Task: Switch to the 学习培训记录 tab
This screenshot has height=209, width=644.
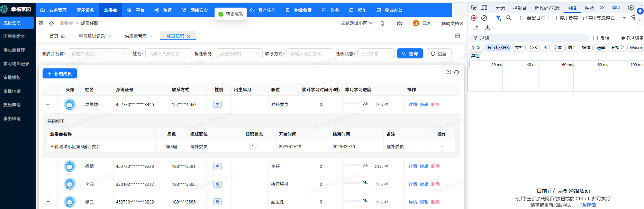Action: [92, 36]
